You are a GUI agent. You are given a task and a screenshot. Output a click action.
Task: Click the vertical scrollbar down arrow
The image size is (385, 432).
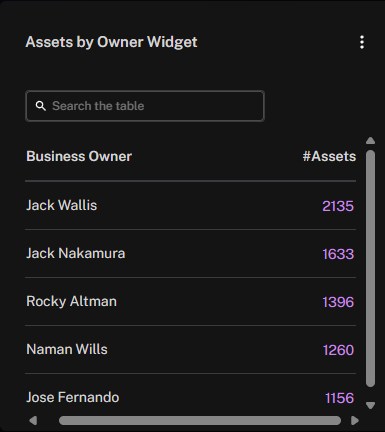[x=370, y=405]
